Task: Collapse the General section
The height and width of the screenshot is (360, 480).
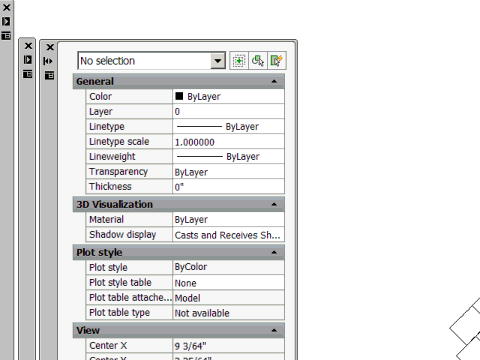Action: point(274,81)
